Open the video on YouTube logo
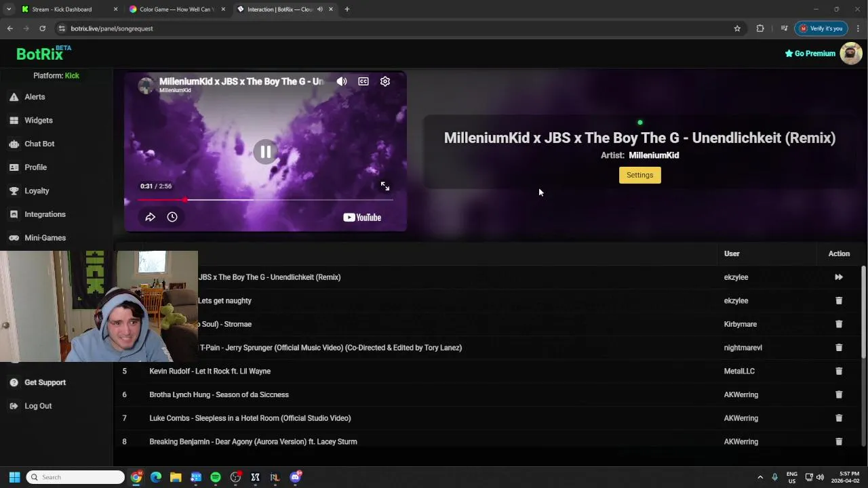The height and width of the screenshot is (488, 868). click(x=362, y=218)
